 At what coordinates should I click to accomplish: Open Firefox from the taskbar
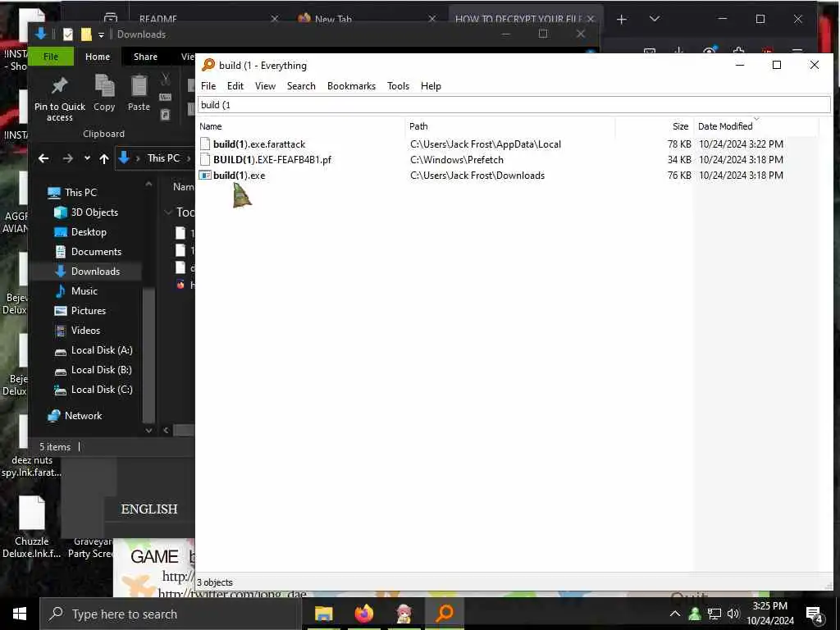click(x=363, y=614)
